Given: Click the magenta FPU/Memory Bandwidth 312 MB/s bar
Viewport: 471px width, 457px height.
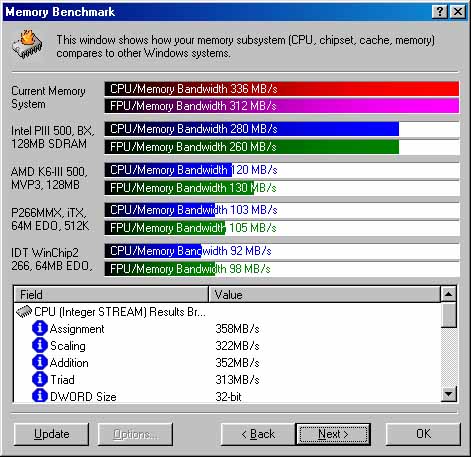Looking at the screenshot, I should (x=282, y=106).
